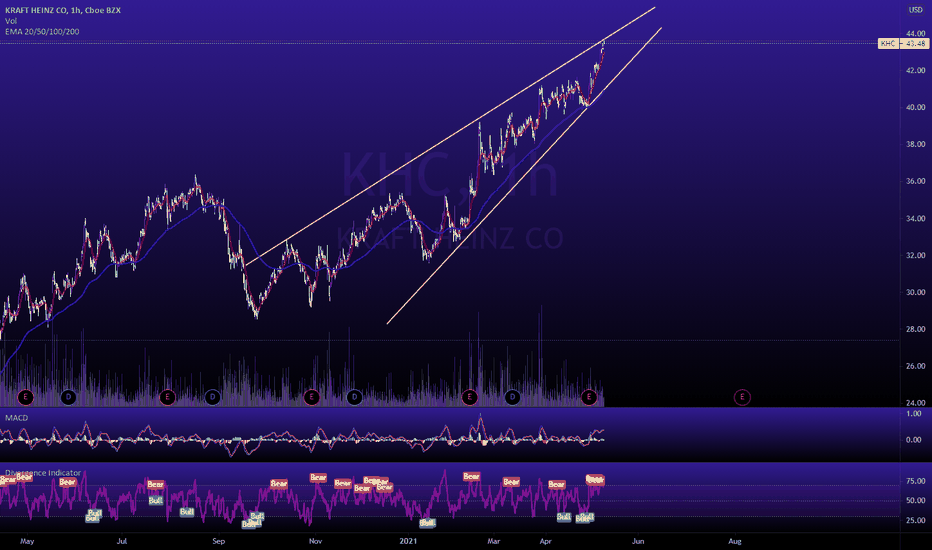Viewport: 932px width, 550px height.
Task: Open the latest solid E marker after Apr
Action: [x=589, y=397]
